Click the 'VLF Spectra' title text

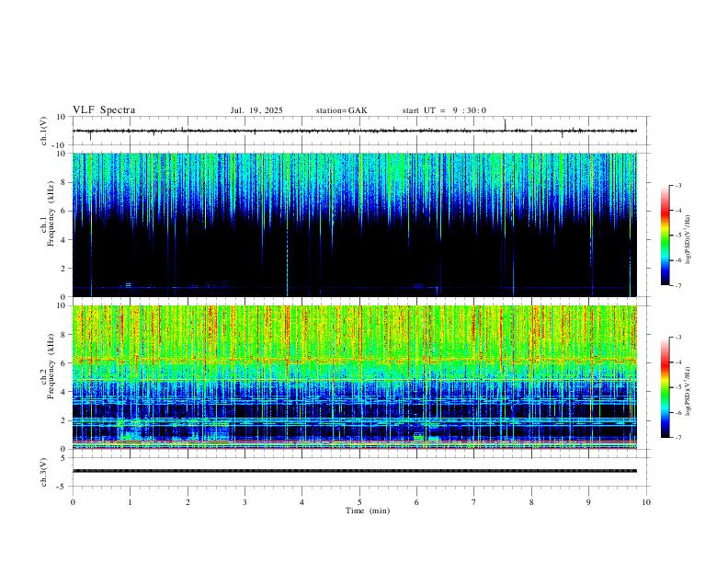point(104,110)
